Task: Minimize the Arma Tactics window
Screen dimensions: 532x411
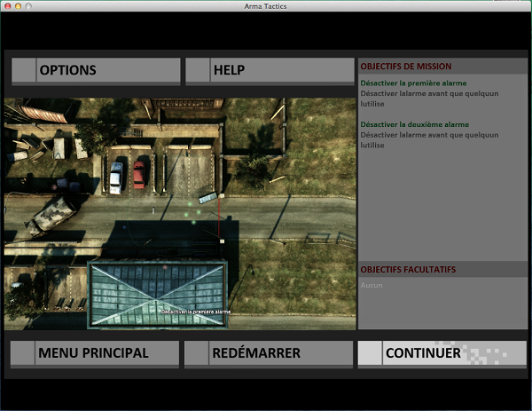Action: click(18, 6)
